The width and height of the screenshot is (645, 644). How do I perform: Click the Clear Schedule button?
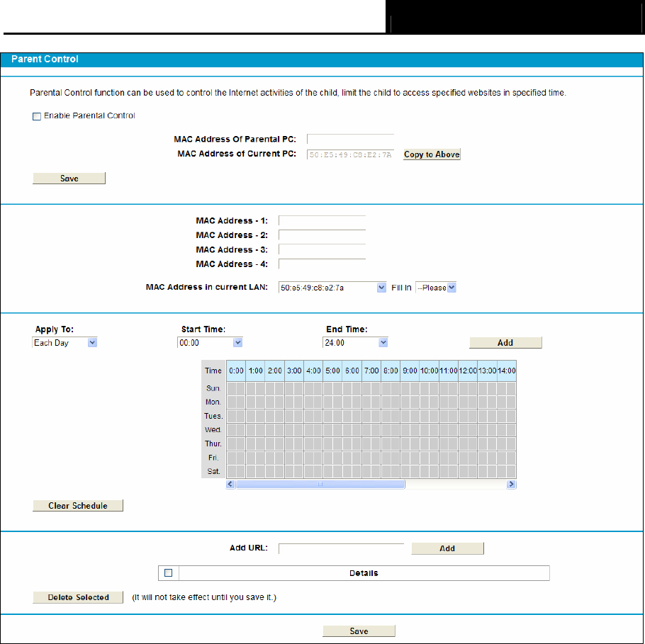coord(78,506)
